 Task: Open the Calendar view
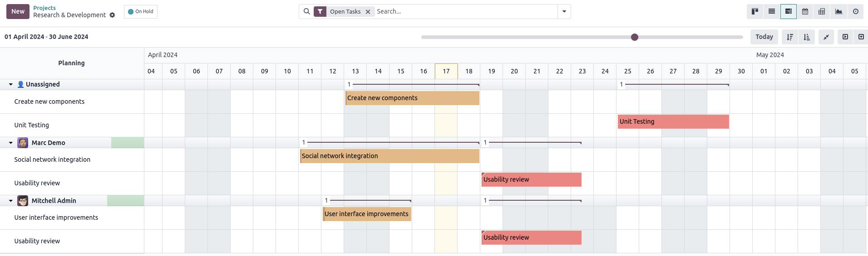[x=805, y=11]
